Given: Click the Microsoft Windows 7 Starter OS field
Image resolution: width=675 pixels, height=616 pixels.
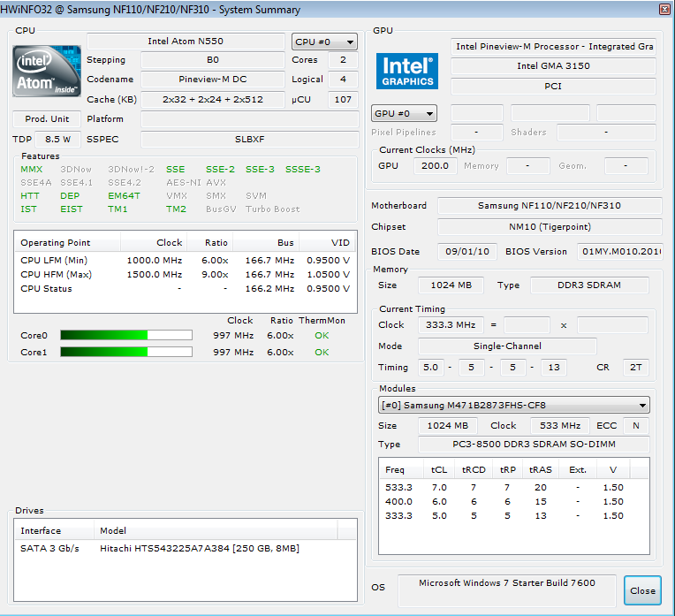Looking at the screenshot, I should [506, 590].
